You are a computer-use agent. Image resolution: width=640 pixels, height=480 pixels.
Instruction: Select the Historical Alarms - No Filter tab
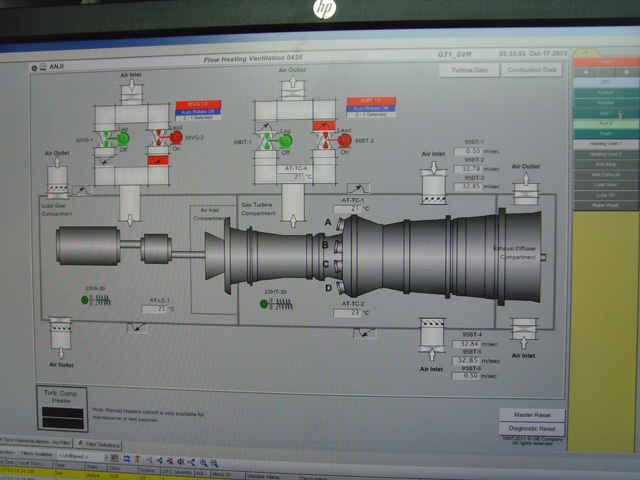click(36, 442)
